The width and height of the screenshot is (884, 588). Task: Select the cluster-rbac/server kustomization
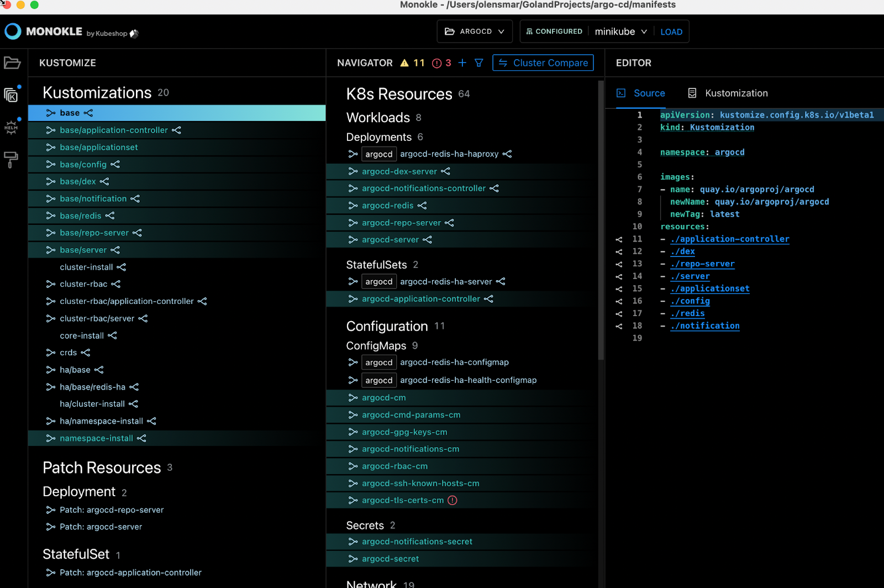tap(177, 318)
